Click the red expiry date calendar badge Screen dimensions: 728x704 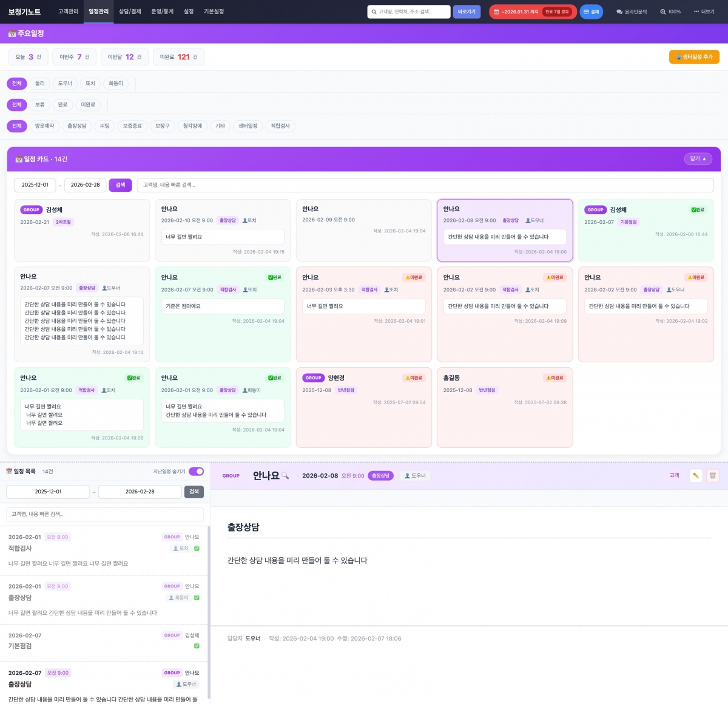533,12
